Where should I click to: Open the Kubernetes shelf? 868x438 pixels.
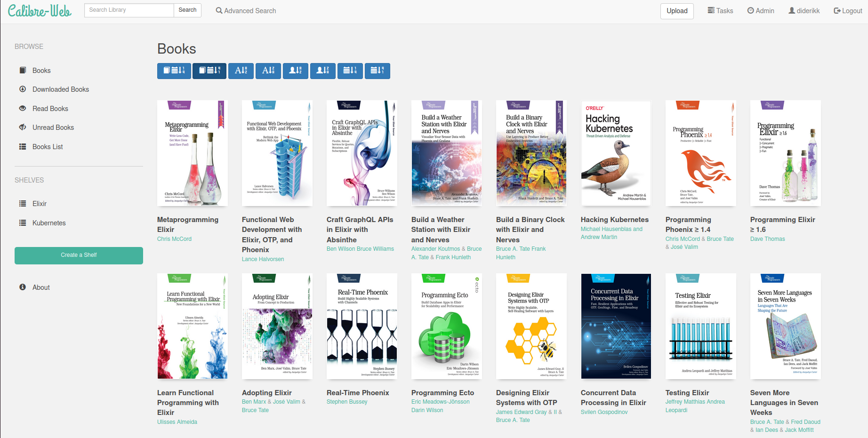click(x=49, y=223)
